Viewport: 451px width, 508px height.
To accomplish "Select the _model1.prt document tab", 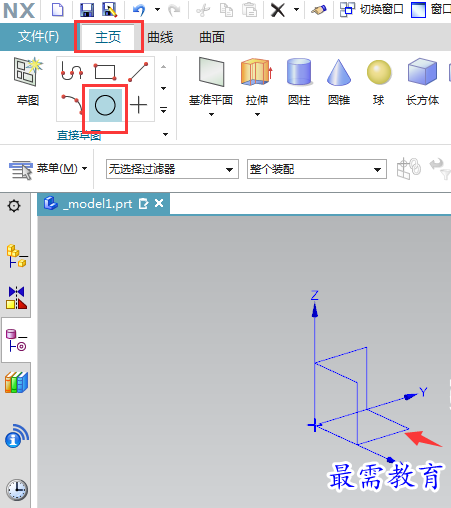I will pyautogui.click(x=103, y=204).
